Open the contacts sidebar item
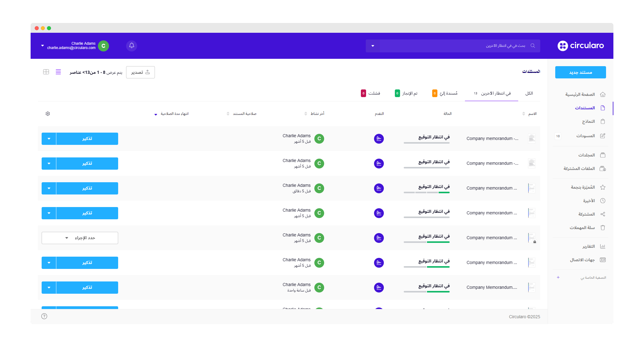Image resolution: width=644 pixels, height=347 pixels. [587, 260]
